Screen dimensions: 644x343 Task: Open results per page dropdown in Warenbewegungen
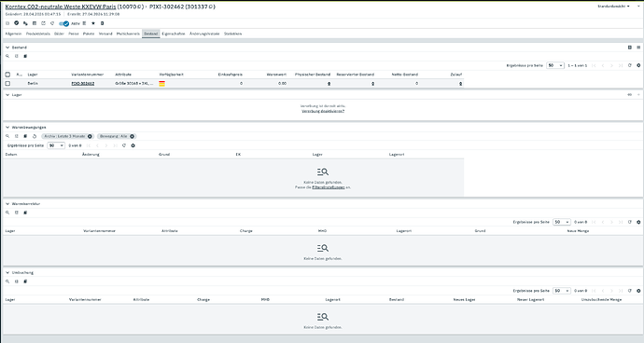(x=56, y=145)
